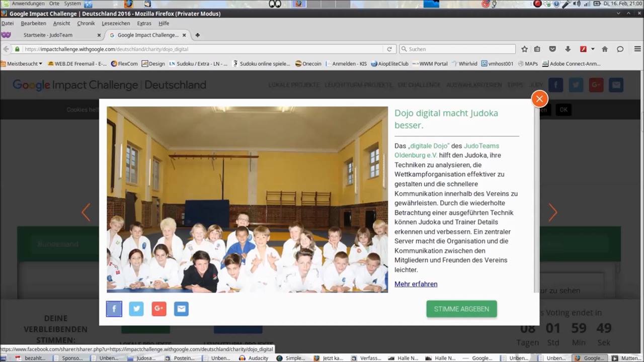The image size is (644, 362).
Task: Show previous project with left orange arrow
Action: click(86, 213)
